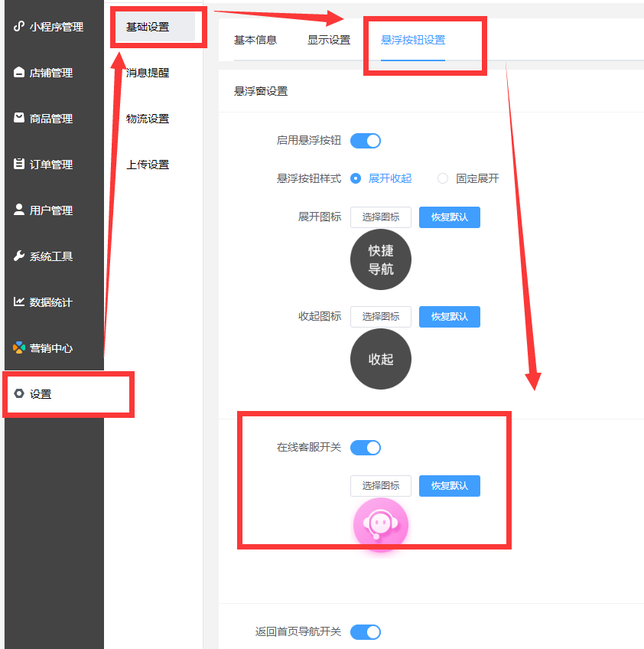
Task: Click the 设置 gear icon
Action: click(x=18, y=393)
